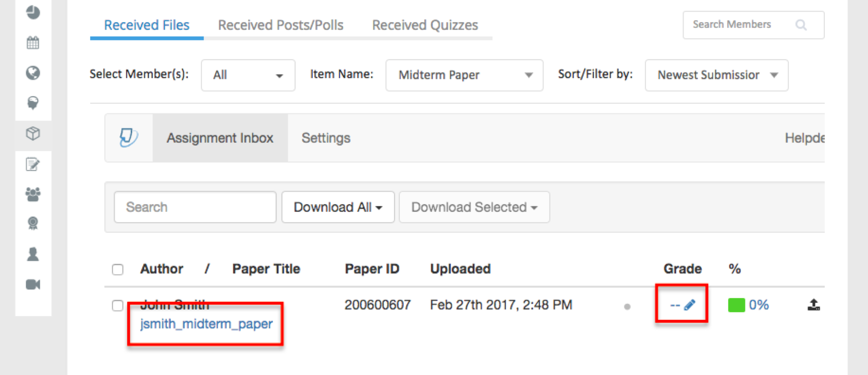Tick the checkbox for John Smith's submission
This screenshot has width=868, height=375.
(117, 305)
